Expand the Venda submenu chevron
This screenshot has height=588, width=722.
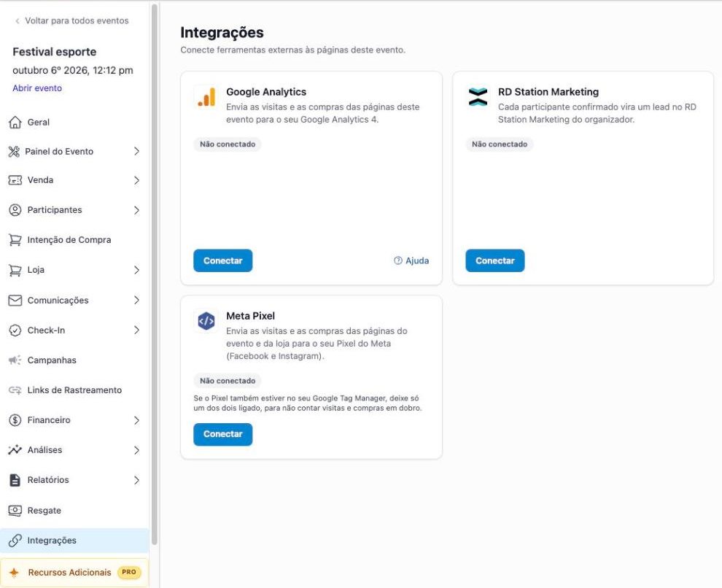[136, 180]
